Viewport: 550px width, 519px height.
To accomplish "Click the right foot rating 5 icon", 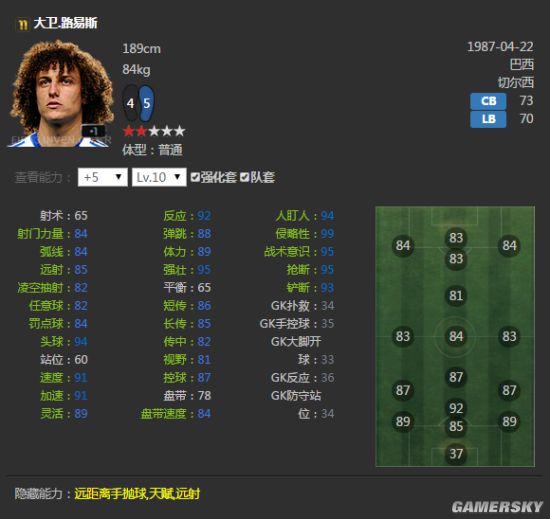I will 146,103.
